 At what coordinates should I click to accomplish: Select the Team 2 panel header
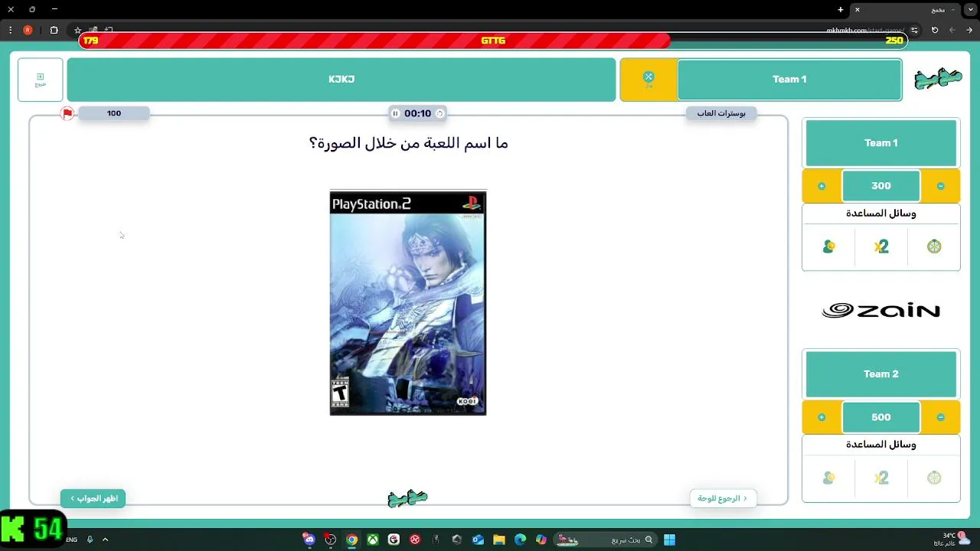tap(881, 374)
